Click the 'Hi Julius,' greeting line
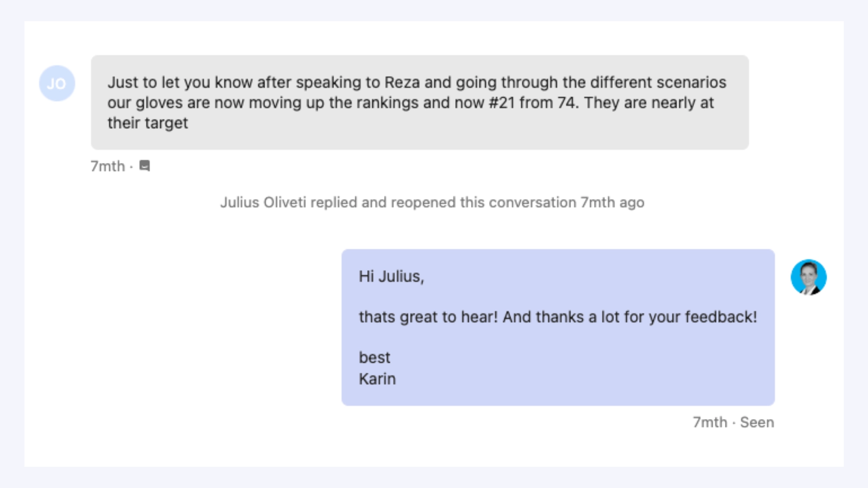868x488 pixels. tap(391, 276)
